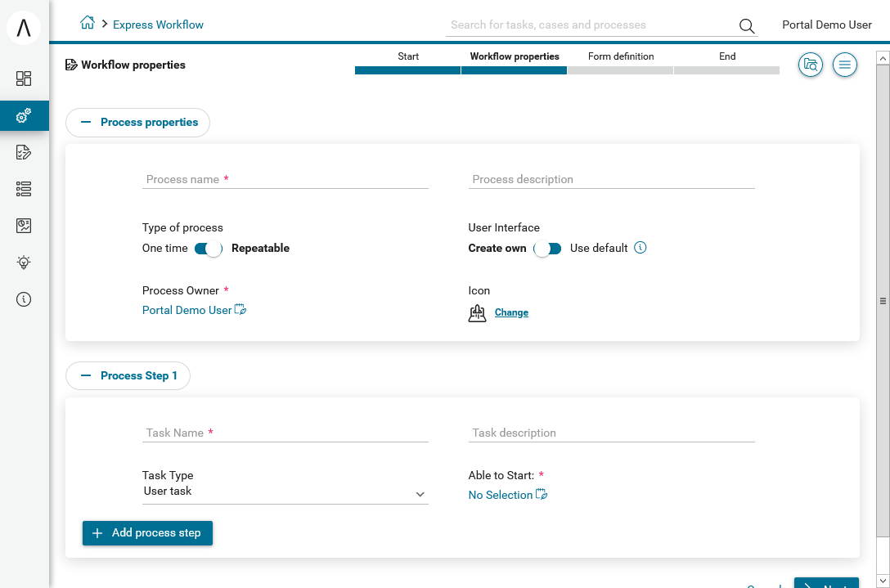
Task: Select the End wizard step
Action: click(x=726, y=62)
